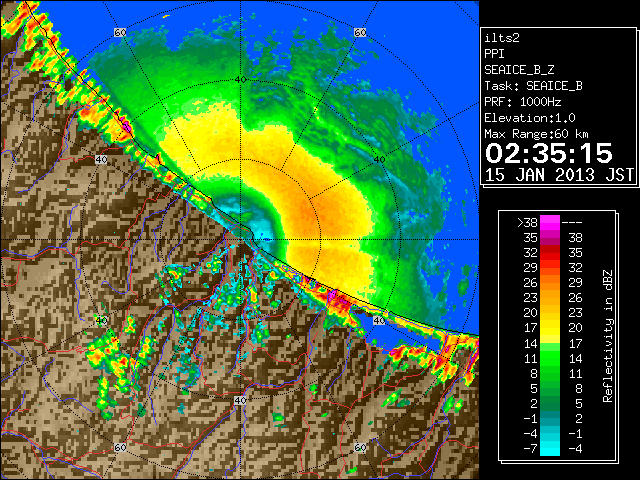
Task: Click the timestamp "02:35:15"
Action: point(549,153)
